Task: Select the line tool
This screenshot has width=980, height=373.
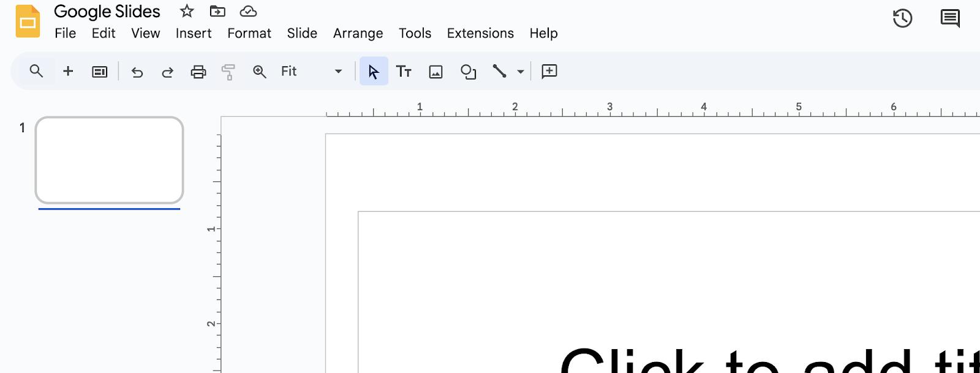Action: click(500, 71)
